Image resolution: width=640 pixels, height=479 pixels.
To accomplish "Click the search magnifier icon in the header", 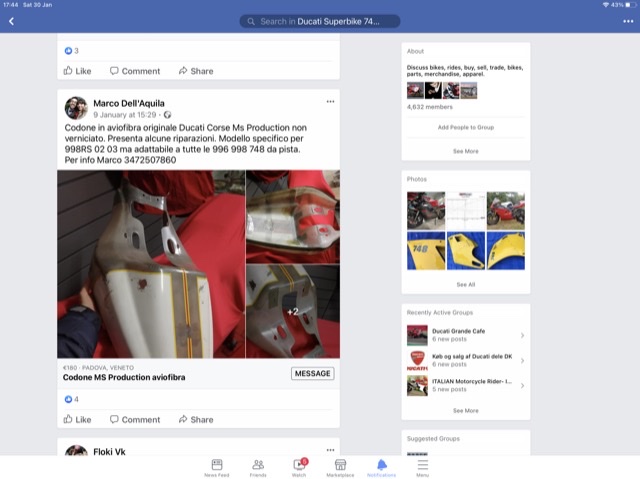I will 251,22.
